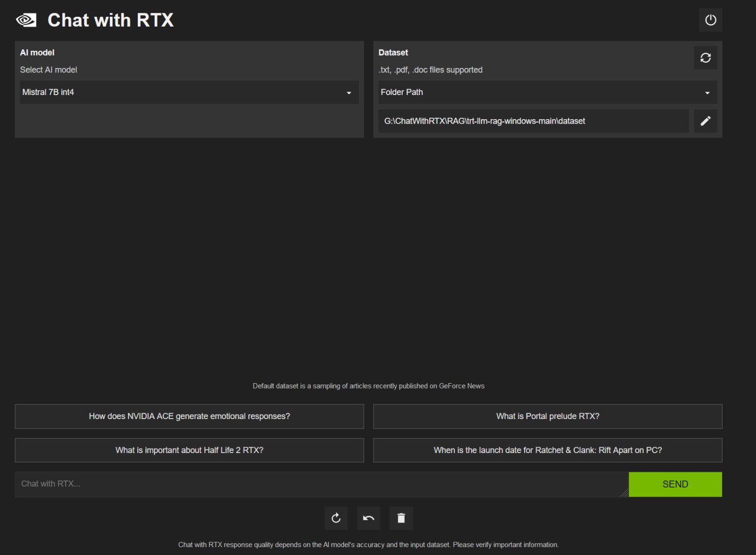
Task: Ask how NVIDIA ACE generates emotional responses
Action: point(189,416)
